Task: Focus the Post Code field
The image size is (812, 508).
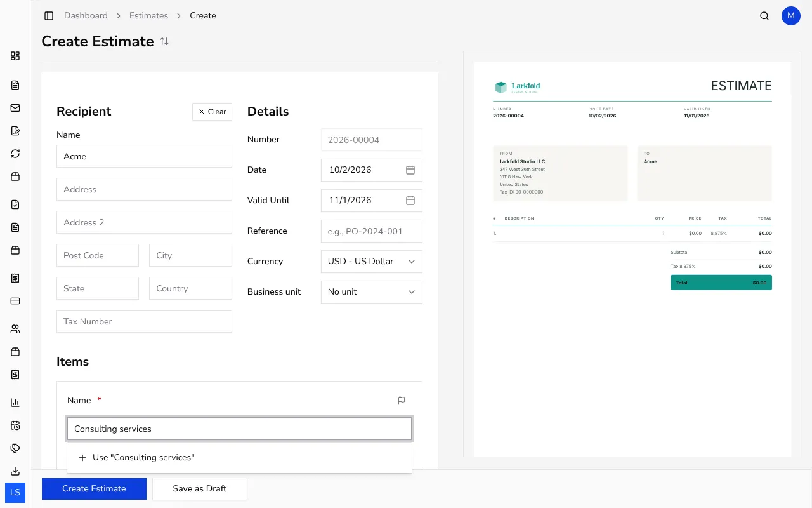Action: 98,255
